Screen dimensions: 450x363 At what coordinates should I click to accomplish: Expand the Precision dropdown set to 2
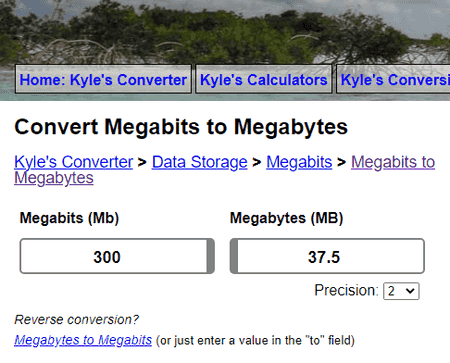[x=401, y=291]
